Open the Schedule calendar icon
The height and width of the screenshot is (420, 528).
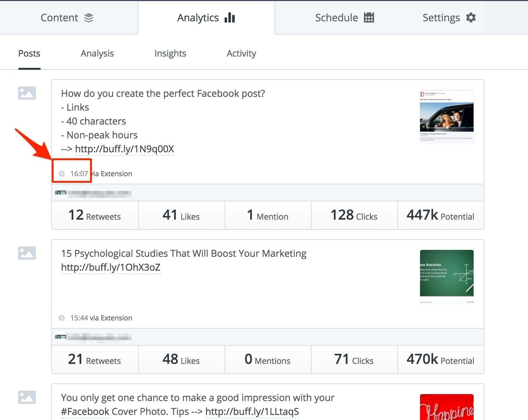coord(368,17)
